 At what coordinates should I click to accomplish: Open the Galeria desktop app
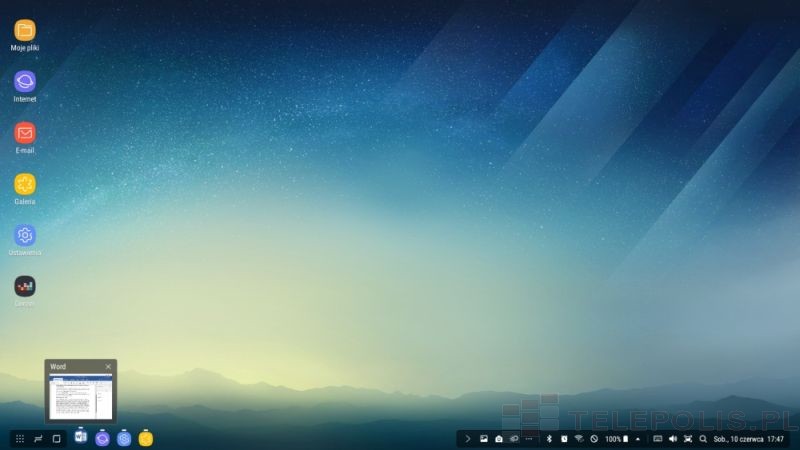pos(24,184)
